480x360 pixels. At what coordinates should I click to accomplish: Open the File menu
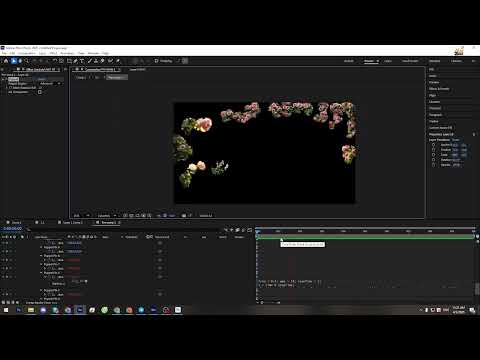tap(4, 53)
